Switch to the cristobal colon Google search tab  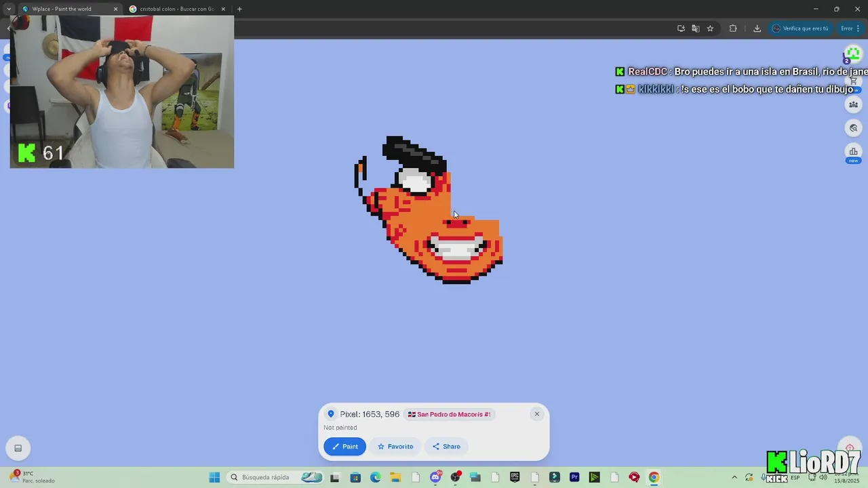click(178, 9)
